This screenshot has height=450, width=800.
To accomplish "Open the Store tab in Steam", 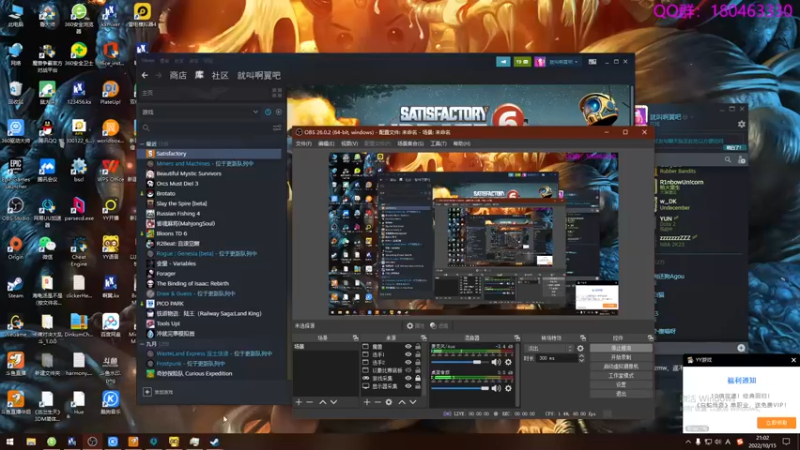I will pos(178,76).
